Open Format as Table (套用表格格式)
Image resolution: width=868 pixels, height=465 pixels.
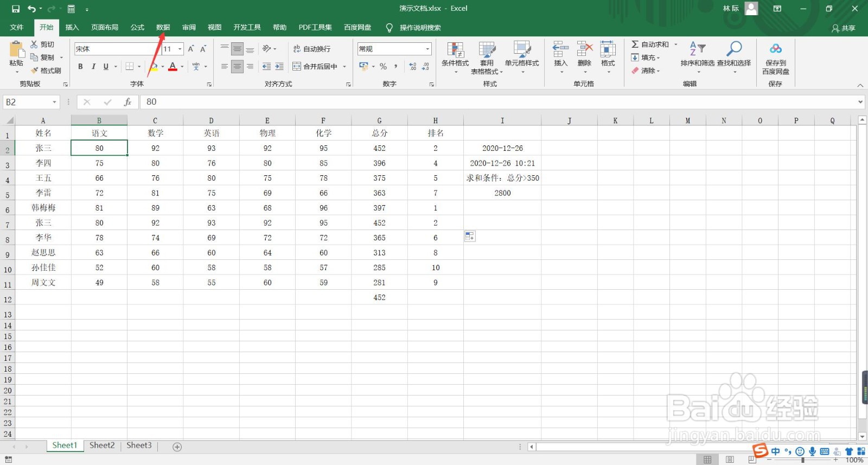pyautogui.click(x=487, y=58)
